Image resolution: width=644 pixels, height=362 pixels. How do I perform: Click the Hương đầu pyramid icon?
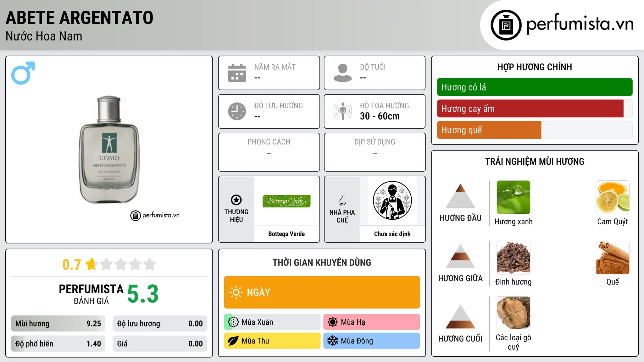point(460,196)
